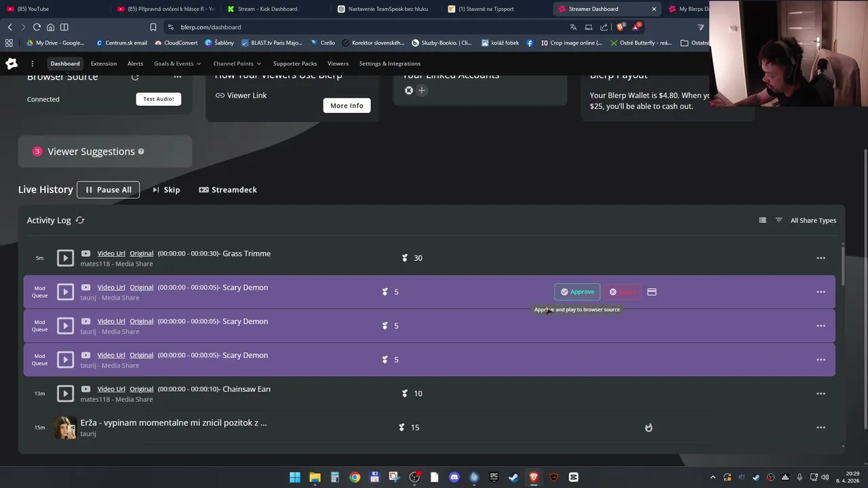Open options for Erža row
The width and height of the screenshot is (868, 488).
[x=821, y=427]
